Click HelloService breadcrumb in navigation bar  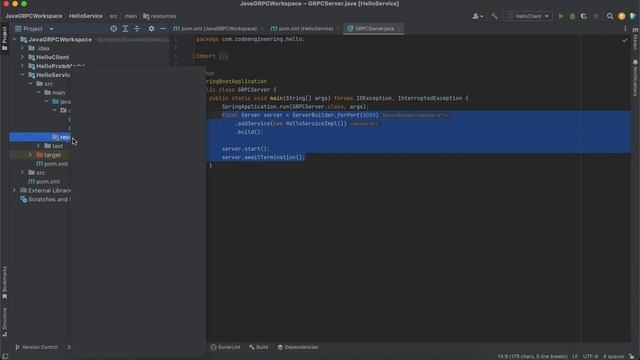point(86,16)
